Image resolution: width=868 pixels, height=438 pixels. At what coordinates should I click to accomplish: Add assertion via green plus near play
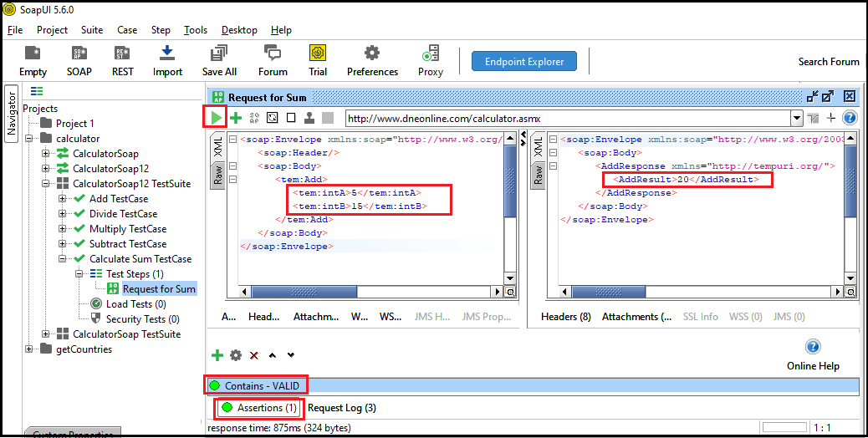click(237, 117)
